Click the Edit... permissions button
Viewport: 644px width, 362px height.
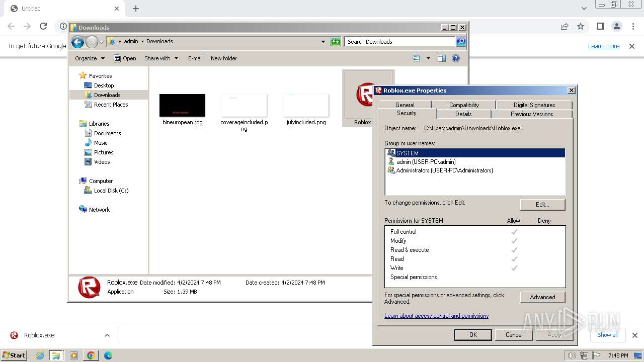click(542, 205)
